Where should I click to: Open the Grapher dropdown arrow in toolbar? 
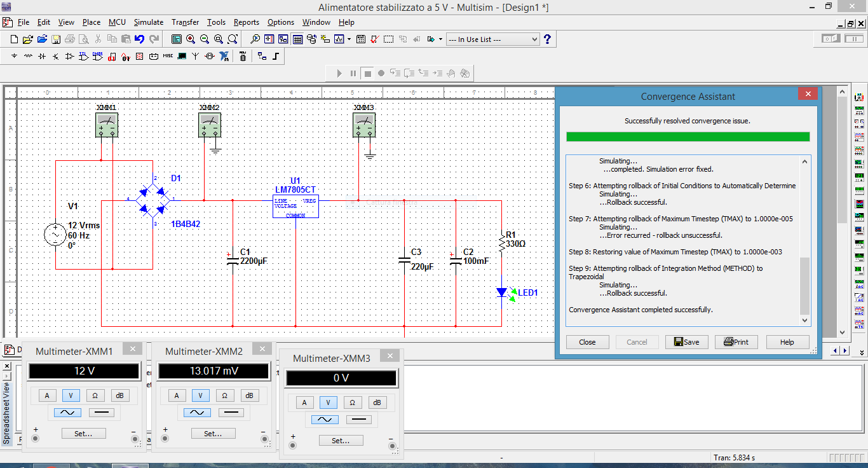(349, 39)
